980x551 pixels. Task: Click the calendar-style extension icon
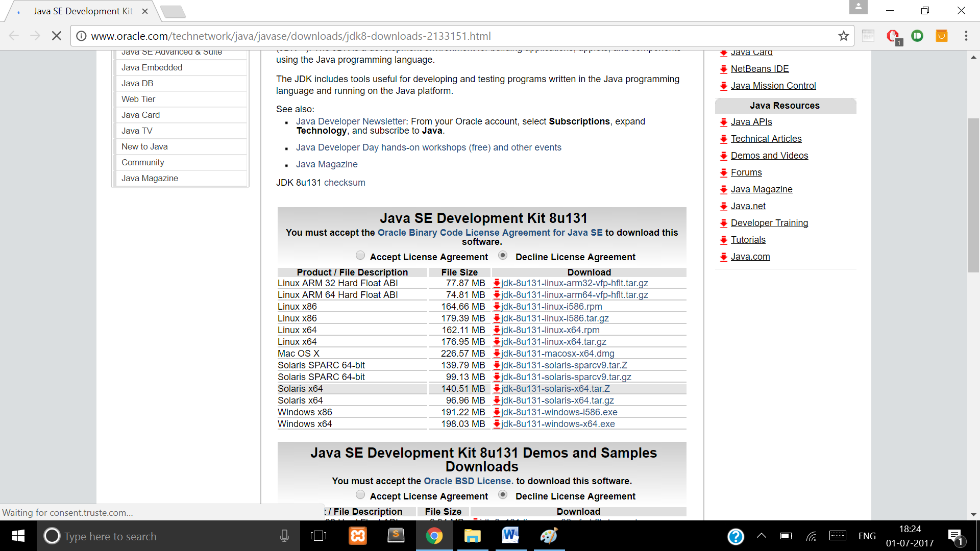868,36
